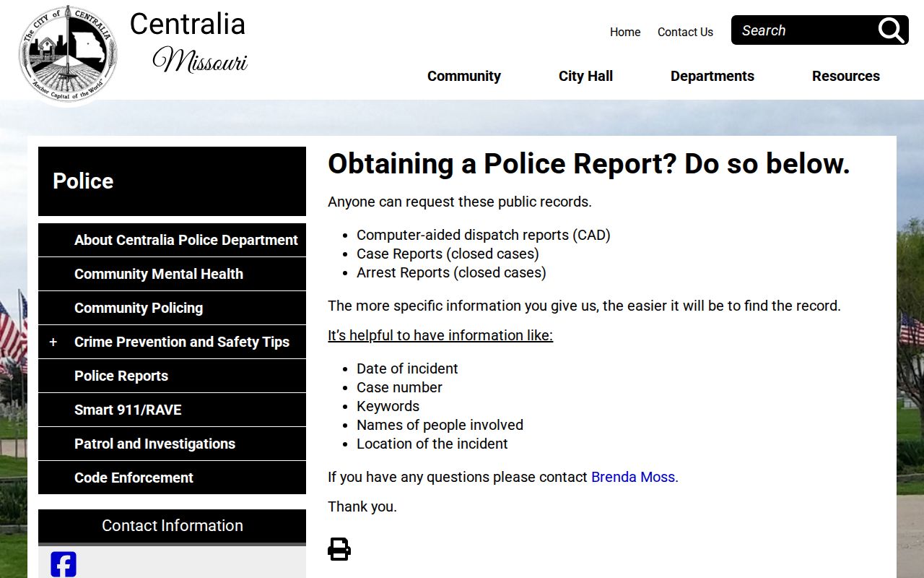Screen dimensions: 924x578
Task: Click 'Anyone can request these public records.' text
Action: [460, 202]
